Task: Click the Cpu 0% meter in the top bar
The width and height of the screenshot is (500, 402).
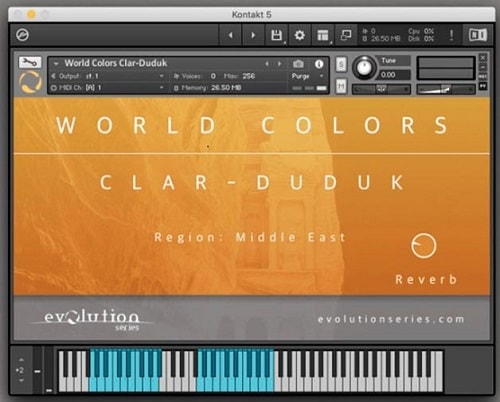Action: (421, 31)
